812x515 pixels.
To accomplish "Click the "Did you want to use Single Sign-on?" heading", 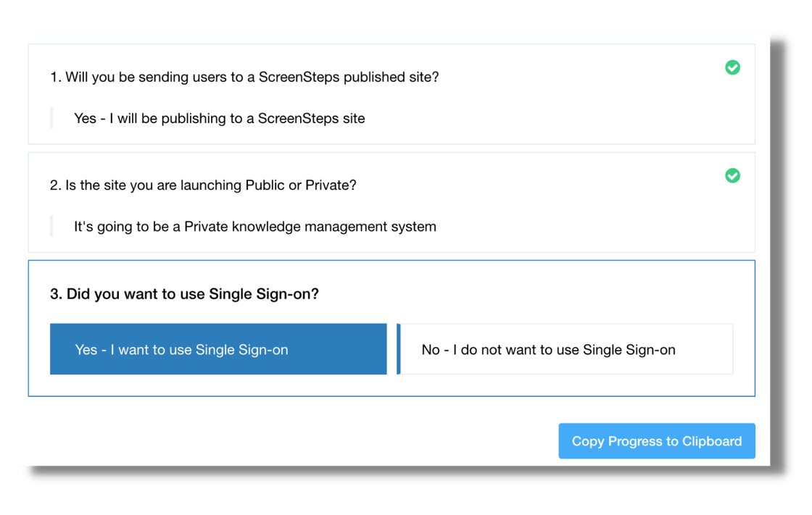I will 192,294.
